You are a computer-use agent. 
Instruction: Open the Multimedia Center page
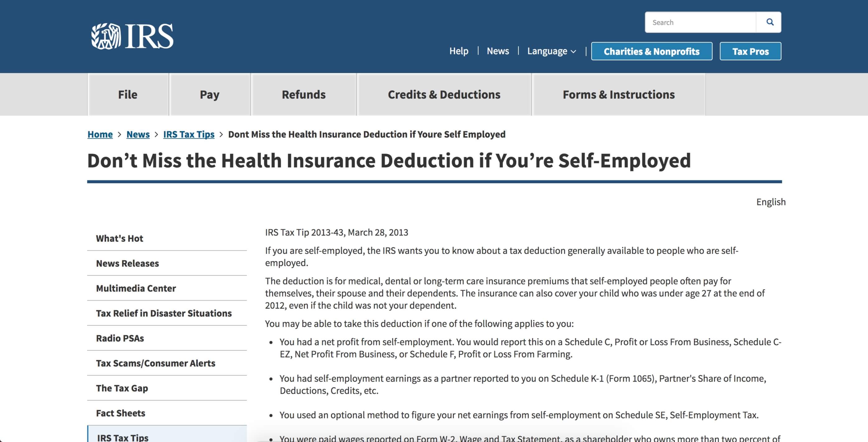tap(136, 289)
